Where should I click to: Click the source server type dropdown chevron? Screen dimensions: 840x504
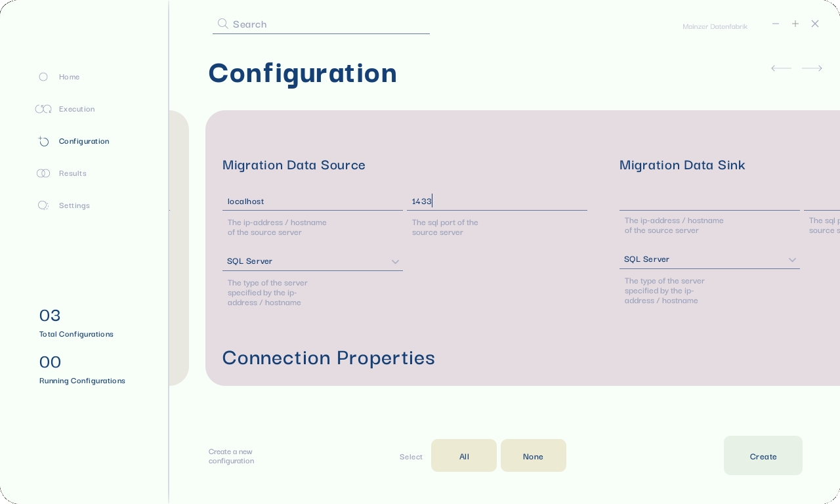coord(395,262)
